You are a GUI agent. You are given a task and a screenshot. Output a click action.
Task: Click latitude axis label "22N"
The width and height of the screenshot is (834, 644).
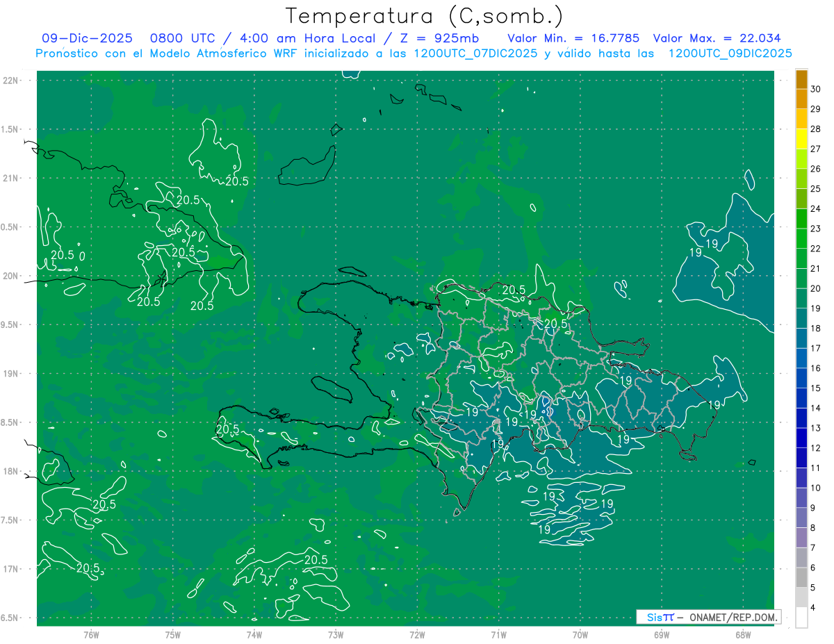point(12,81)
